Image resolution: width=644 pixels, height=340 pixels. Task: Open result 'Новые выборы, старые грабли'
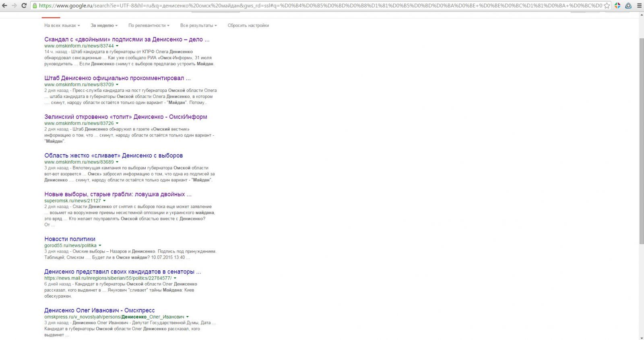(118, 194)
